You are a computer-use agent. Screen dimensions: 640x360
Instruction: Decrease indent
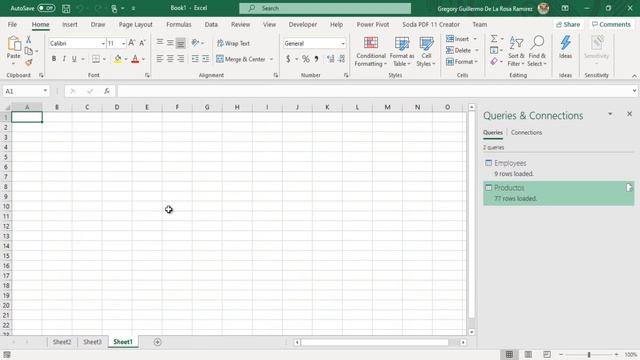(x=195, y=59)
